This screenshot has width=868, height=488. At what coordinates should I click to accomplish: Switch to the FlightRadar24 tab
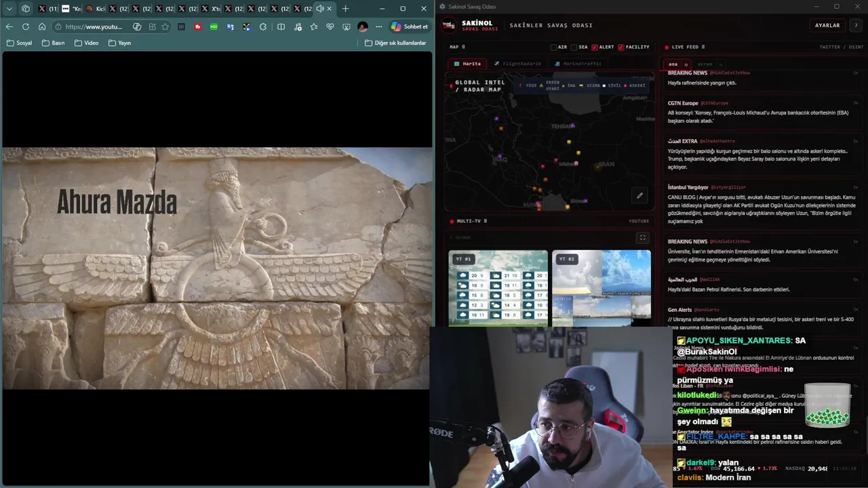click(x=518, y=64)
